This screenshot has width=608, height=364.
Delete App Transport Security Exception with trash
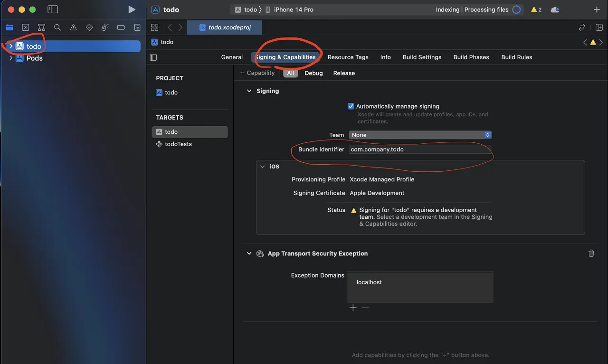591,253
